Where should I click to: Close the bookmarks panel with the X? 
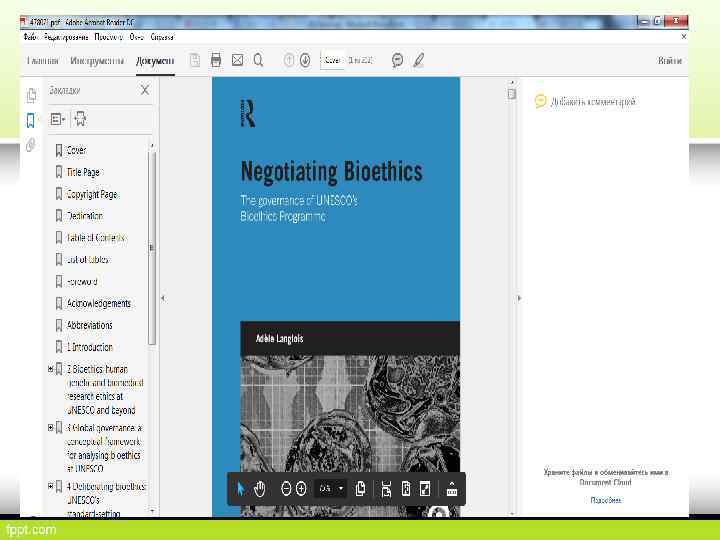point(145,90)
